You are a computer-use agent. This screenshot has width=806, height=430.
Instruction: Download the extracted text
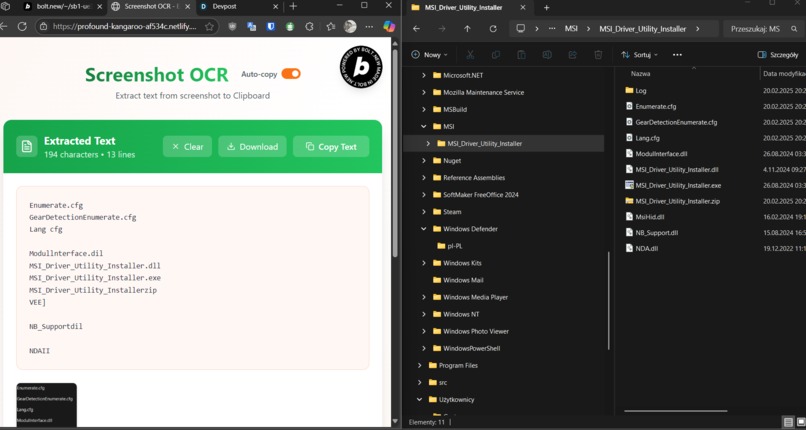(252, 146)
